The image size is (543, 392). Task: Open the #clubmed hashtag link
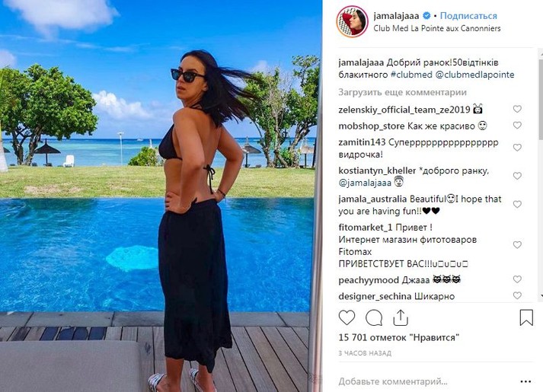(x=411, y=75)
